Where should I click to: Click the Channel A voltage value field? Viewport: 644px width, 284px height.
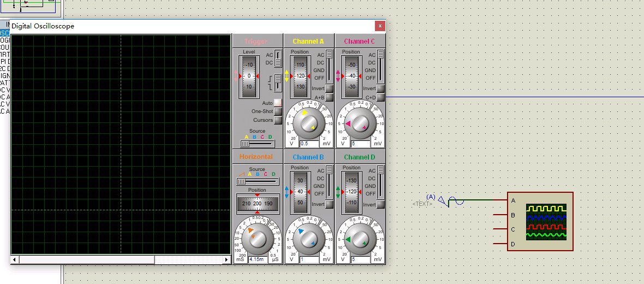tap(309, 144)
